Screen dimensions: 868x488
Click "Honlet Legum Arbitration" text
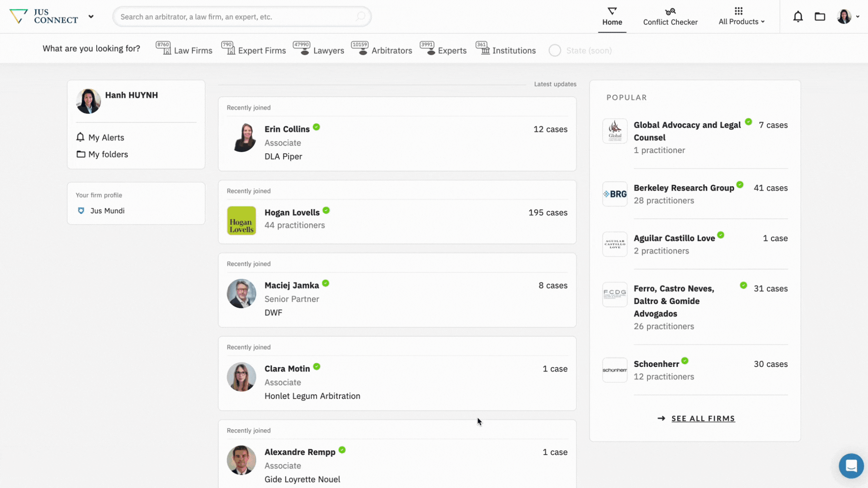click(x=312, y=396)
